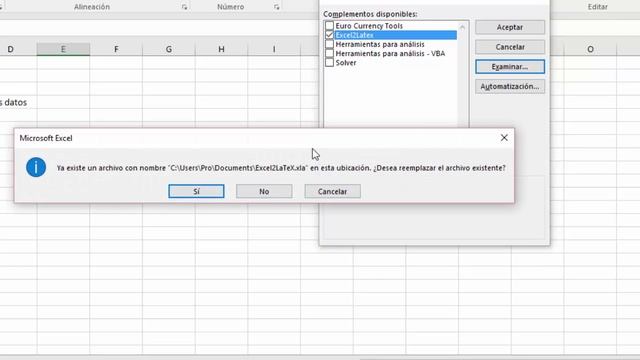The width and height of the screenshot is (640, 360).
Task: Enable the Solver add-in checkbox
Action: [329, 62]
